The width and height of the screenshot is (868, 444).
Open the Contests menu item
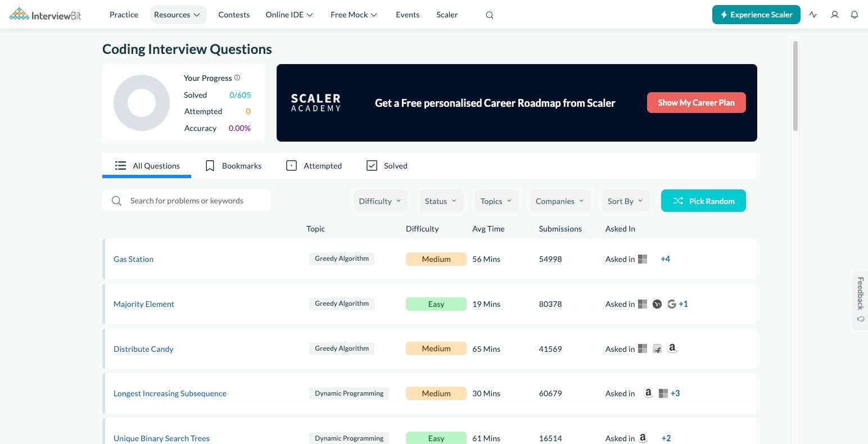click(234, 15)
